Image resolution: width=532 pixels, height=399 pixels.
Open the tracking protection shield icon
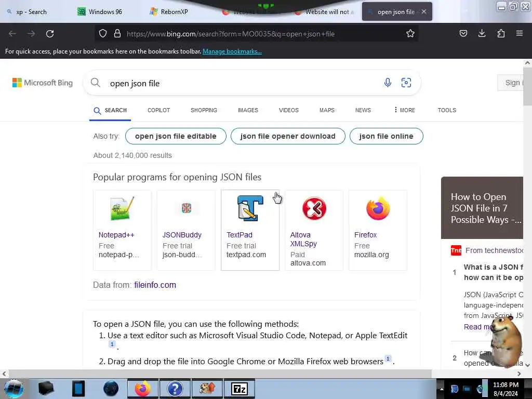click(103, 34)
